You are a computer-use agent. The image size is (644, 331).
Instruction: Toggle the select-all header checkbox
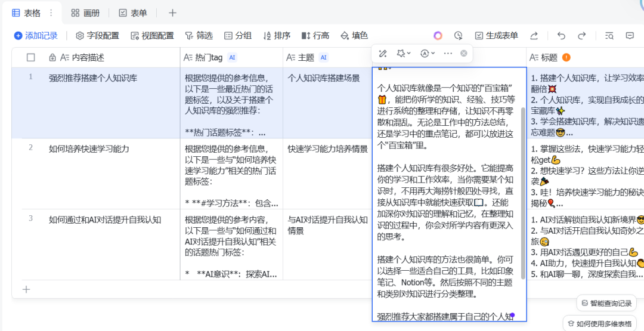click(x=31, y=57)
